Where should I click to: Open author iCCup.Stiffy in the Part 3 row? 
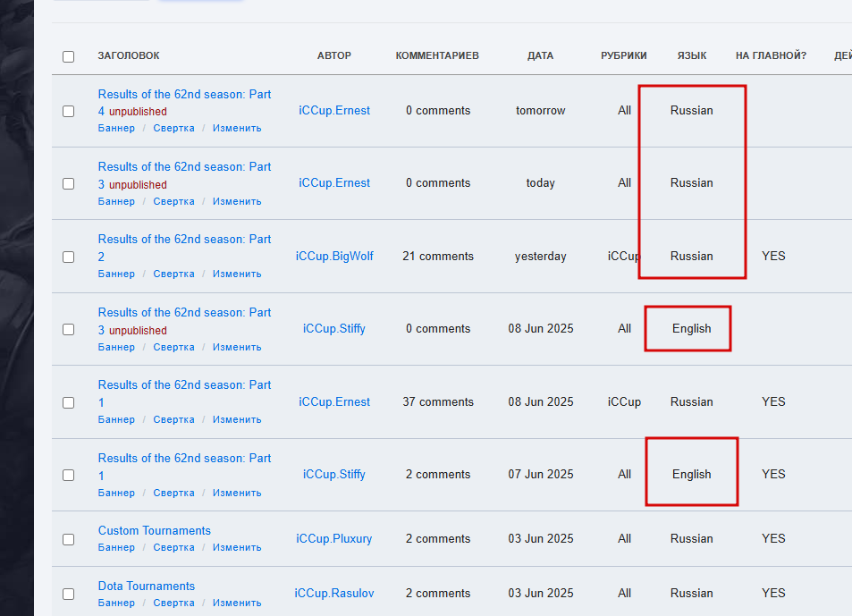334,329
